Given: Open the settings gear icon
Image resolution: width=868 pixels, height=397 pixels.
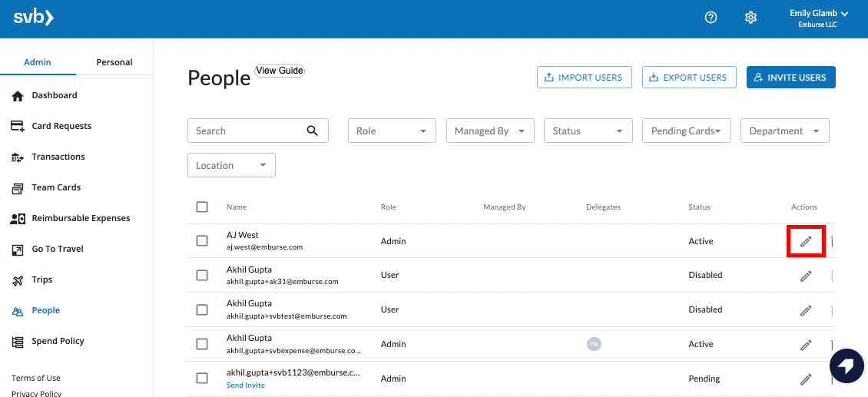Looking at the screenshot, I should (x=750, y=18).
